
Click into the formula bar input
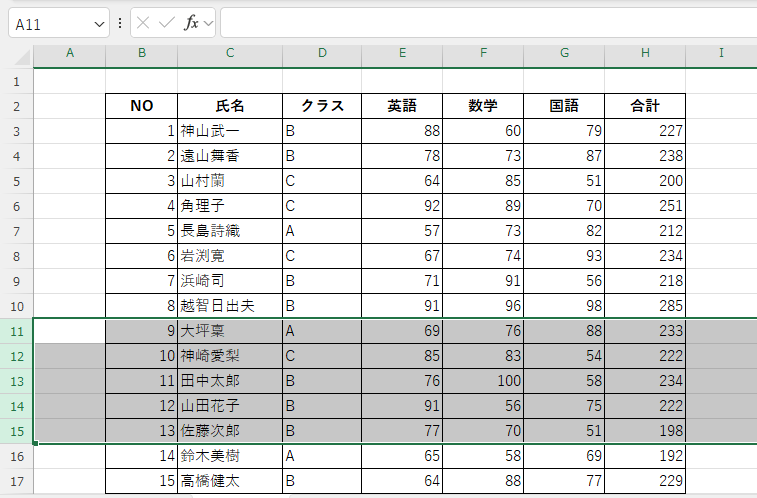489,23
